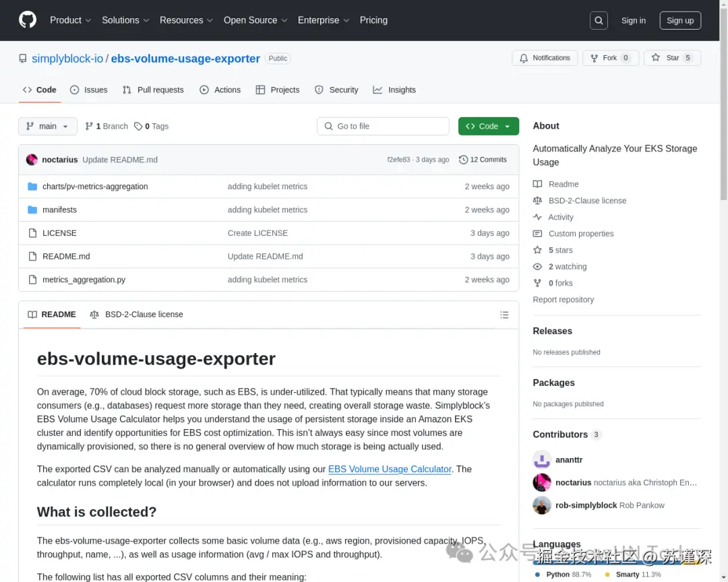The width and height of the screenshot is (728, 582).
Task: Expand the Enterprise menu
Action: tap(323, 20)
